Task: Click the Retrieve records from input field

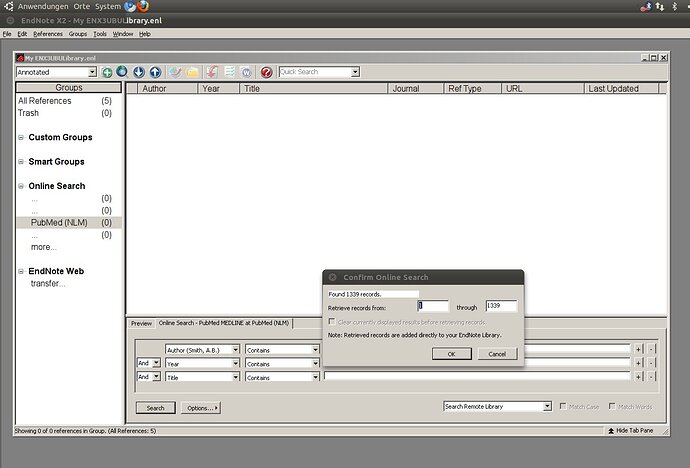Action: click(433, 306)
